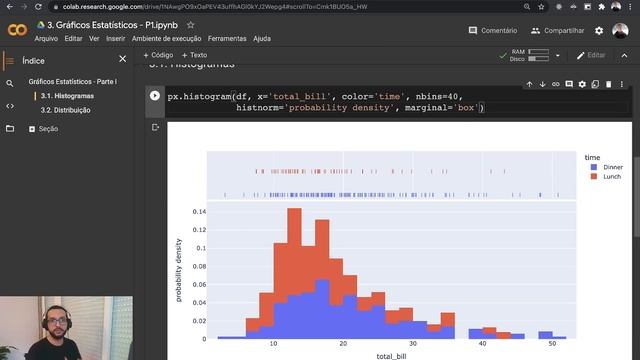Go to 3.1. Histogramas section
Image resolution: width=640 pixels, height=360 pixels.
pyautogui.click(x=67, y=96)
